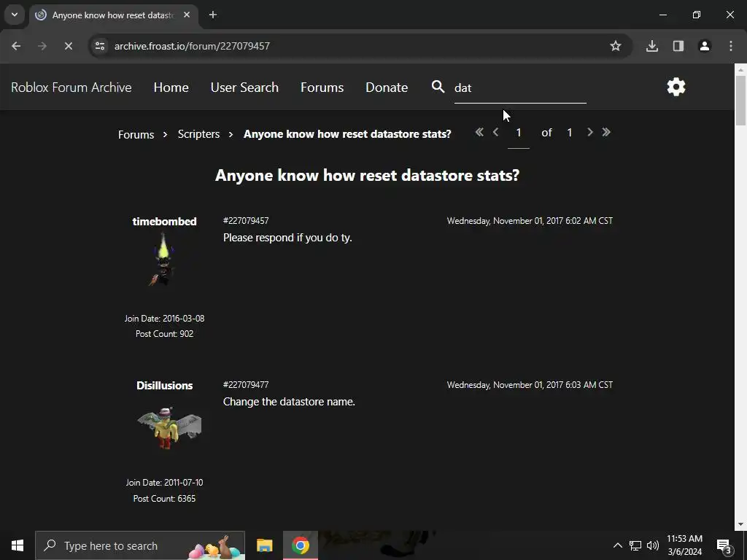The image size is (747, 560).
Task: Click the page vertical scrollbar thumb
Action: (x=740, y=100)
